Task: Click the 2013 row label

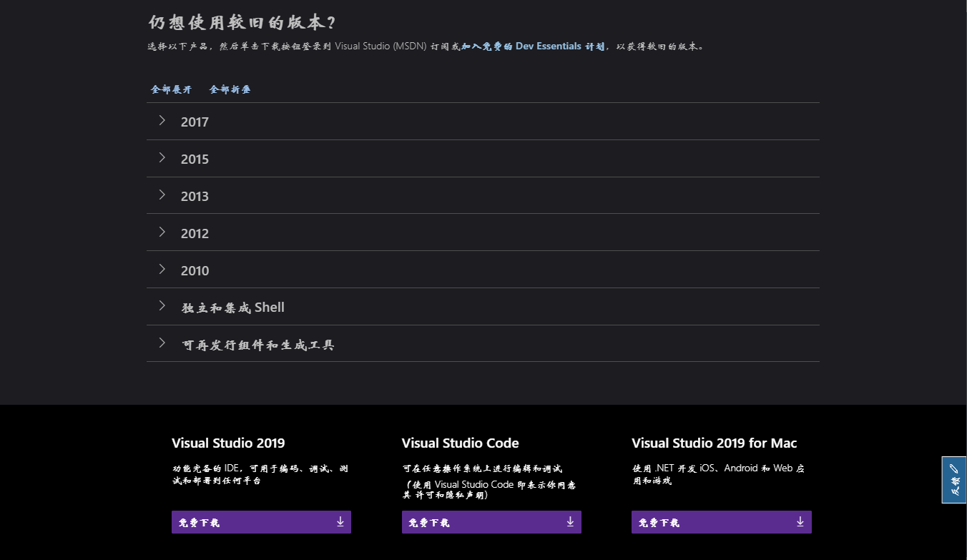Action: coord(195,196)
